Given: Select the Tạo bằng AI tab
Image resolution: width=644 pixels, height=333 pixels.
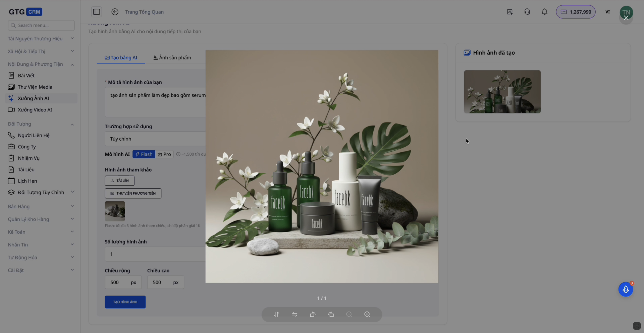Looking at the screenshot, I should (121, 58).
